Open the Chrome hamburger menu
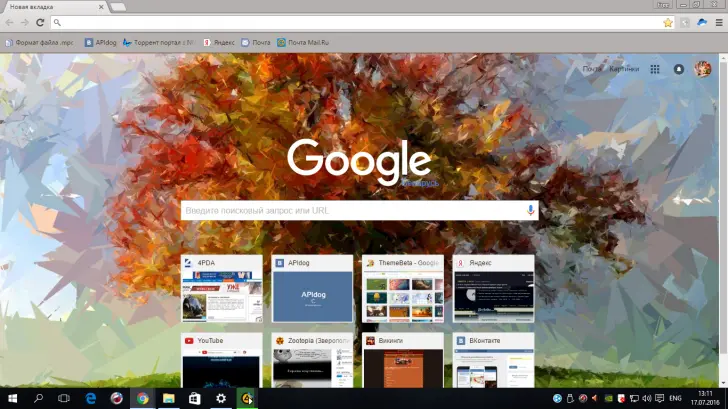Screen dimensions: 728x409 (717, 22)
